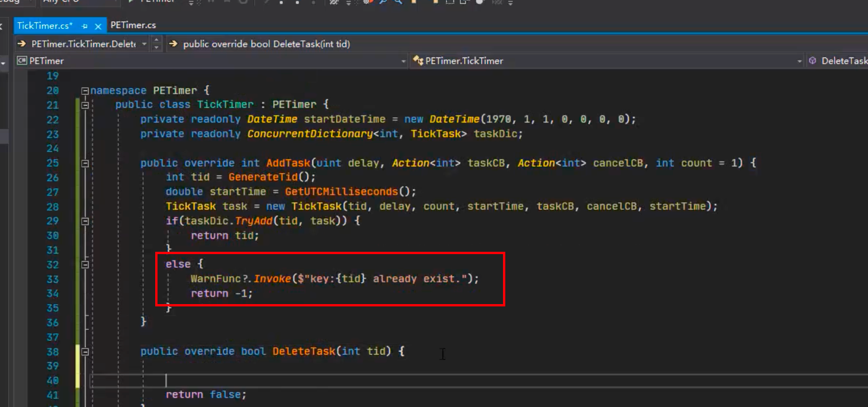Click the 'return -1;' statement
This screenshot has height=407, width=868.
coord(222,293)
